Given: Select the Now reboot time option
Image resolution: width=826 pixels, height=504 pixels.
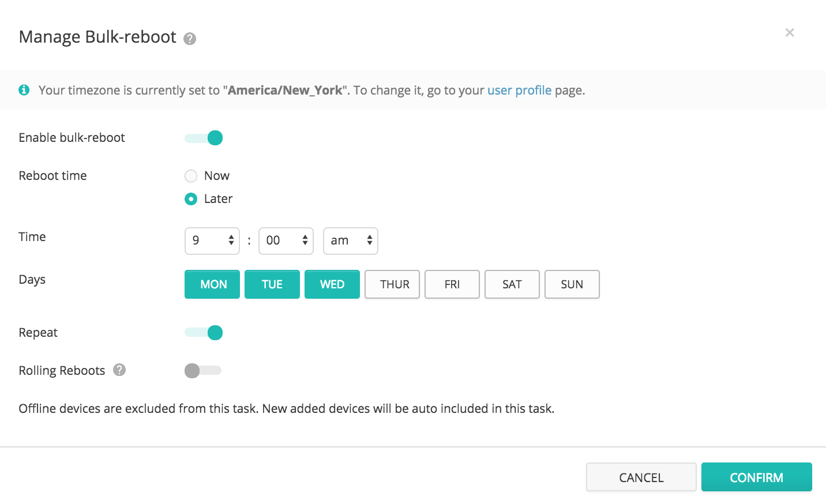Looking at the screenshot, I should point(191,176).
